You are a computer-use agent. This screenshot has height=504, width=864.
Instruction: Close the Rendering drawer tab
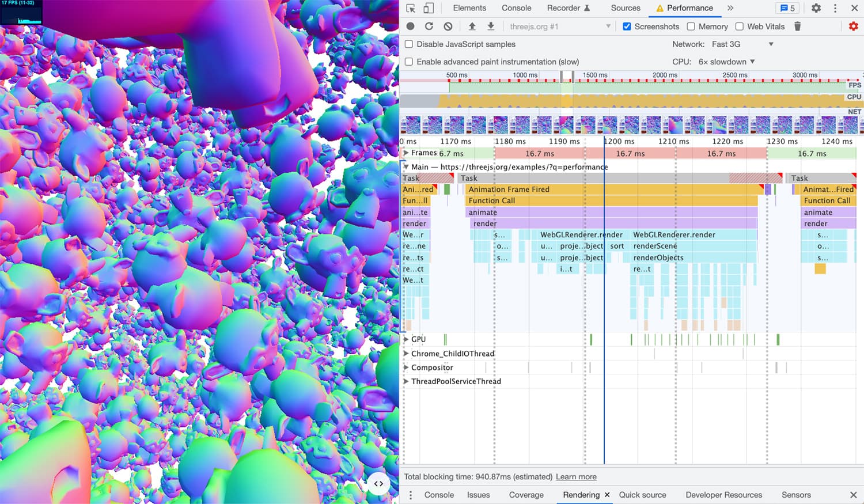[607, 495]
